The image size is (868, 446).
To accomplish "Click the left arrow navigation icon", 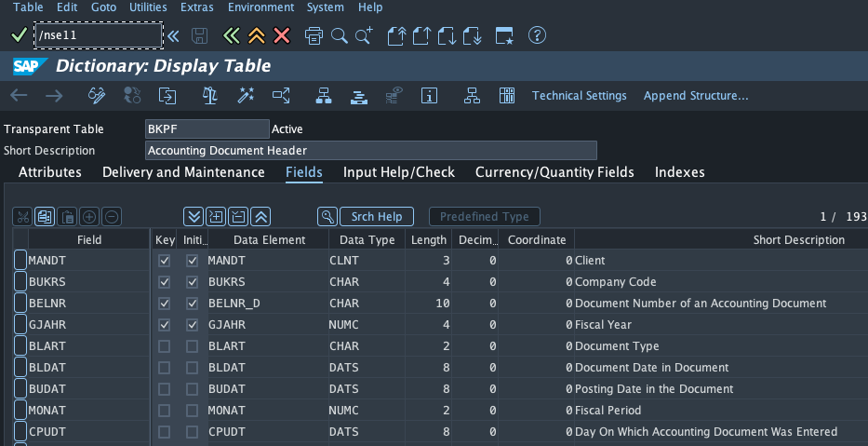I will (x=19, y=95).
